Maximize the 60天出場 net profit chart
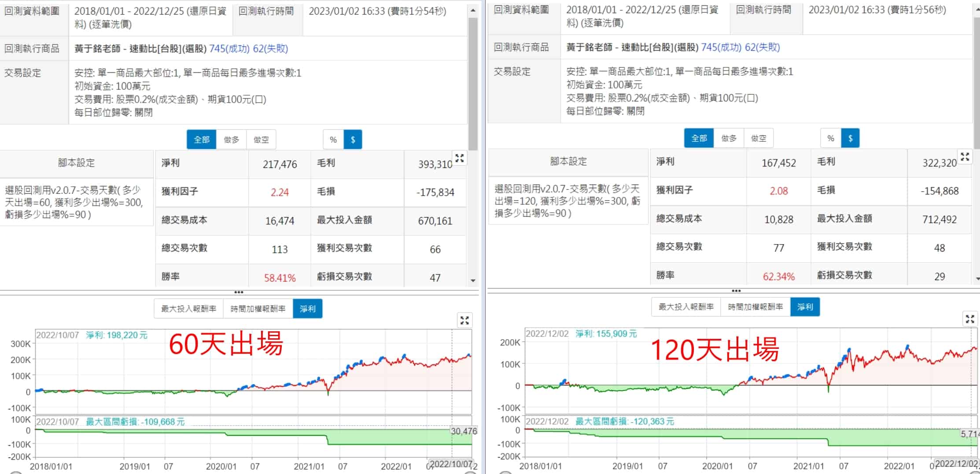This screenshot has width=980, height=474. tap(464, 320)
